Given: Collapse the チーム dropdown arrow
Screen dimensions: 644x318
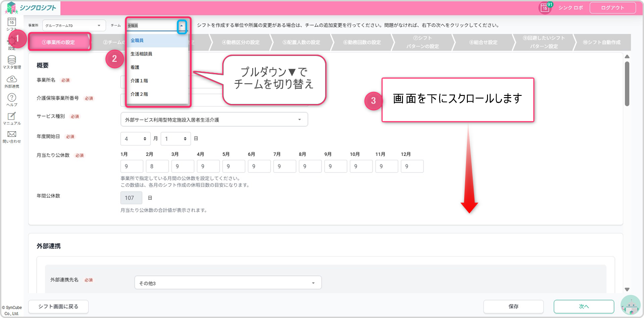Looking at the screenshot, I should (182, 26).
